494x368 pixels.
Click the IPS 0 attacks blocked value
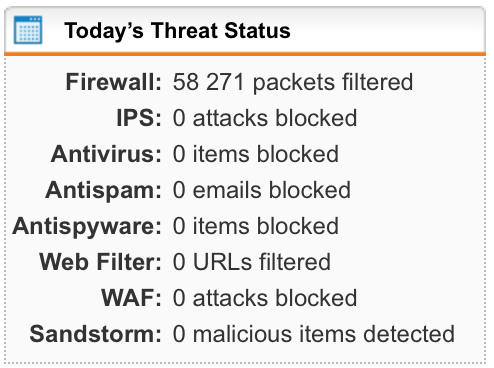coord(265,118)
